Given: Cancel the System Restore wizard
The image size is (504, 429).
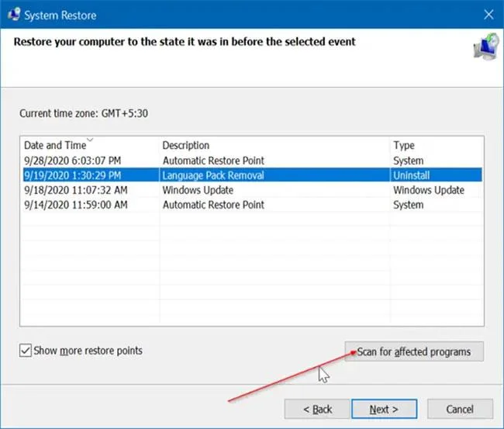Looking at the screenshot, I should pos(460,409).
